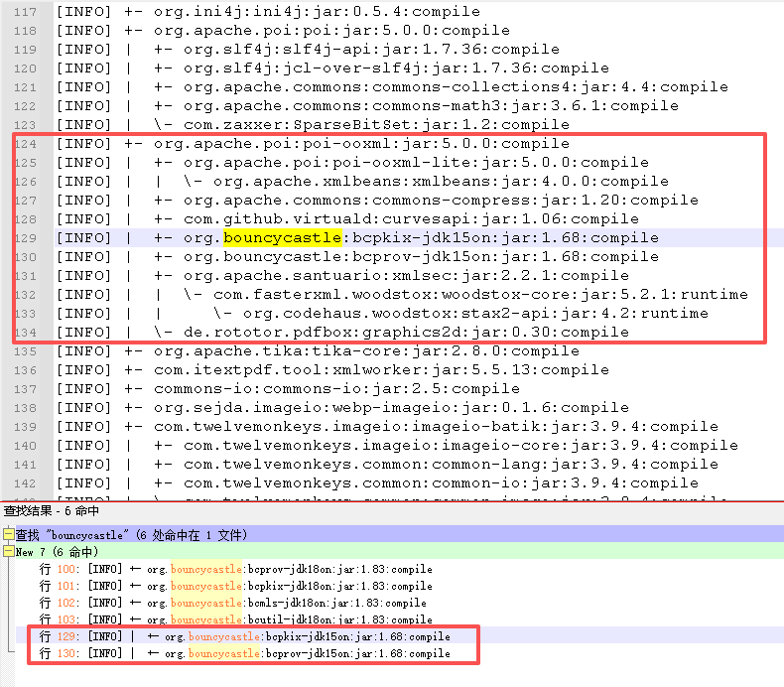
Task: Select the org.ini4j:ini4j:jar:0.5.4 line
Action: pos(268,11)
